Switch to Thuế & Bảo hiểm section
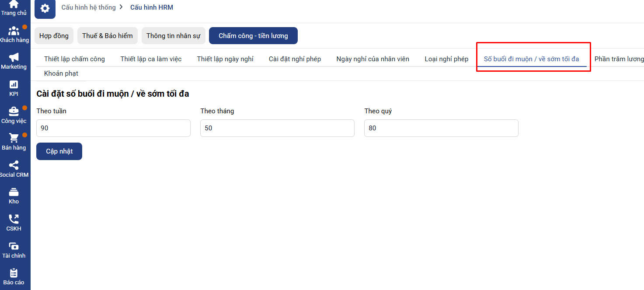This screenshot has width=644, height=290. click(x=108, y=36)
